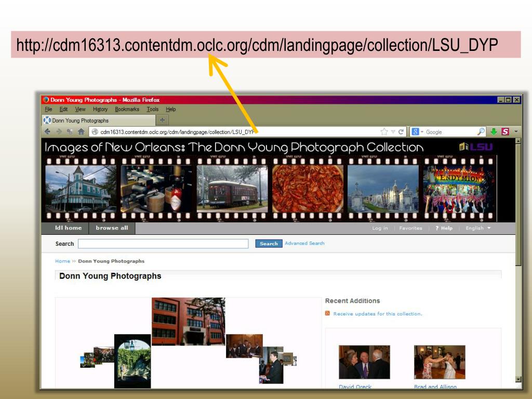This screenshot has height=399, width=532.
Task: Click the browser Forward arrow
Action: pyautogui.click(x=59, y=131)
